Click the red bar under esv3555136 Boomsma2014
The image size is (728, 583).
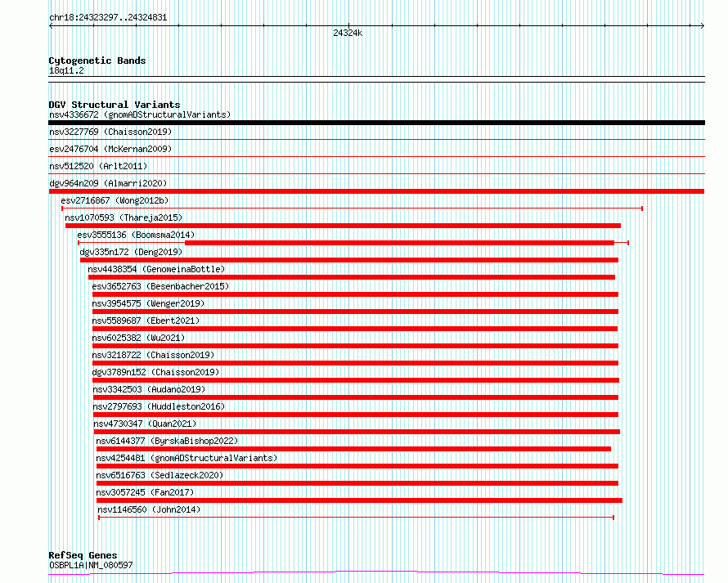[x=399, y=243]
